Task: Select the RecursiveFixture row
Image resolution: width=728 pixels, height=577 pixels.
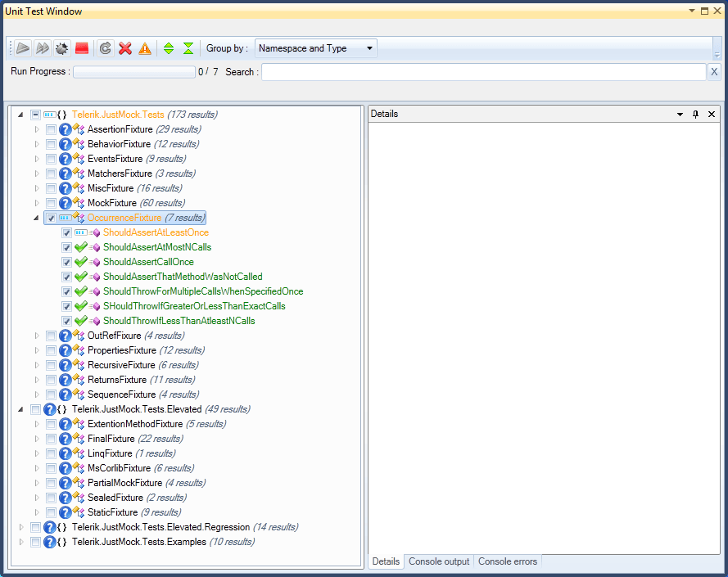Action: [x=143, y=365]
